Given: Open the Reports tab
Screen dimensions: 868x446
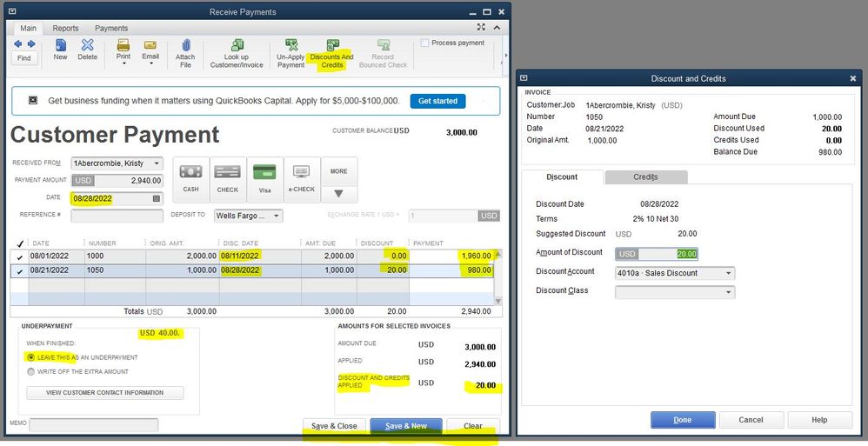Looking at the screenshot, I should coord(65,28).
